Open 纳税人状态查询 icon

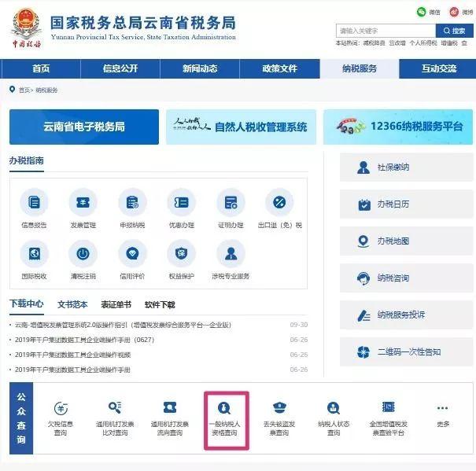click(334, 408)
